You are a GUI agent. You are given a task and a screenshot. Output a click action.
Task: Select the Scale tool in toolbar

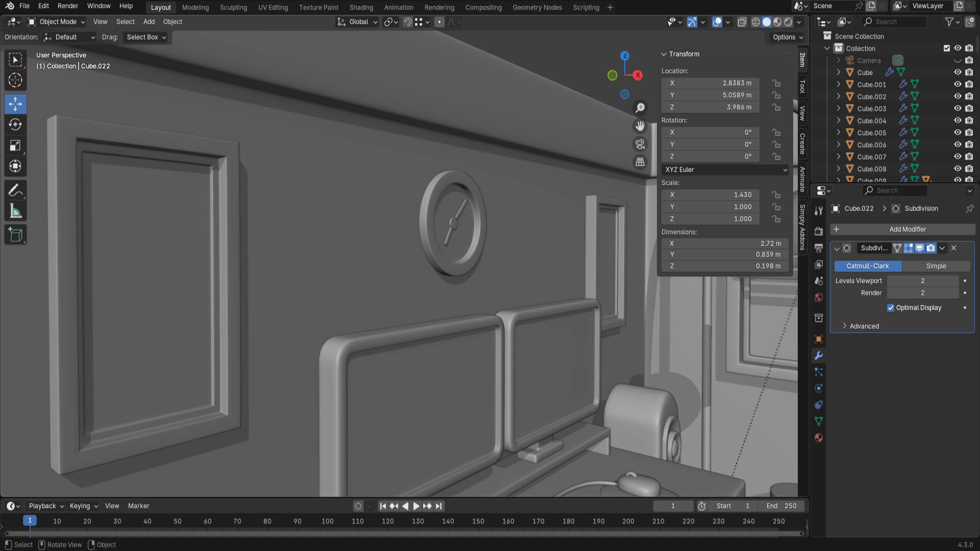coord(15,145)
